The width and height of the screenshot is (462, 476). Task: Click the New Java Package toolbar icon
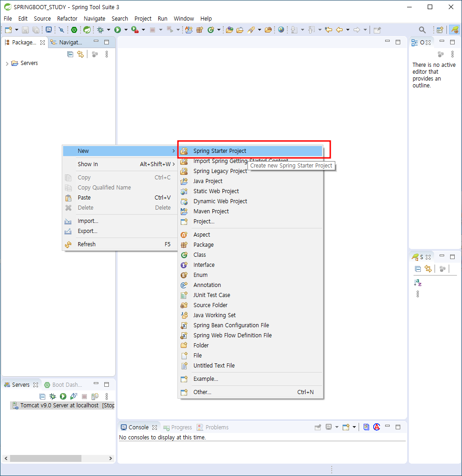coord(199,30)
